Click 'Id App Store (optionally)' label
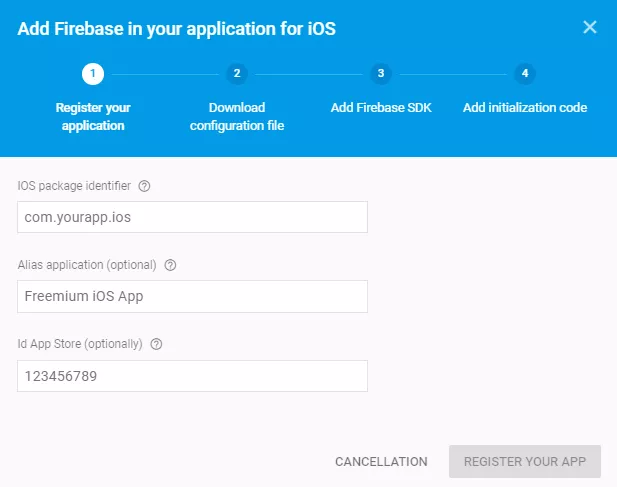617x487 pixels. [x=80, y=344]
